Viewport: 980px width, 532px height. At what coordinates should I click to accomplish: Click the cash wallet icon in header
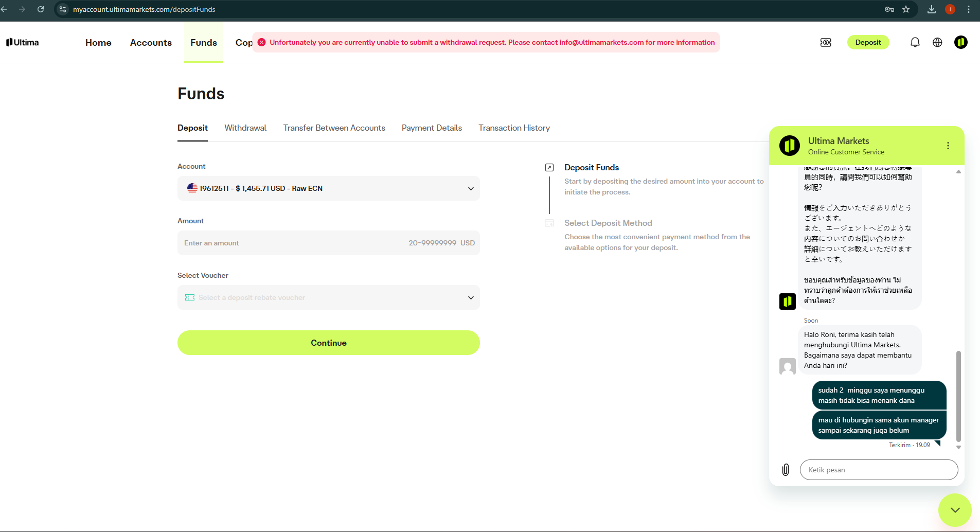[x=826, y=42]
